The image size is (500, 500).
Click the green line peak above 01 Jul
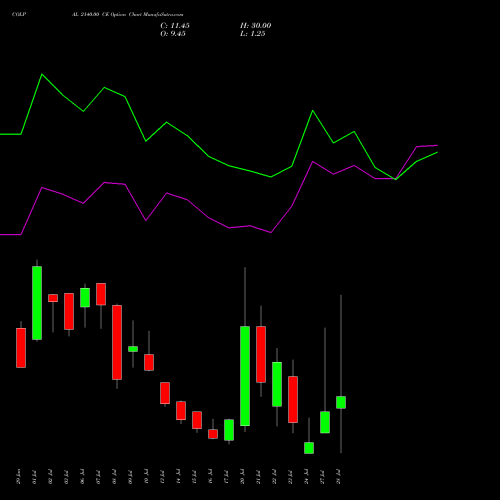coord(42,74)
